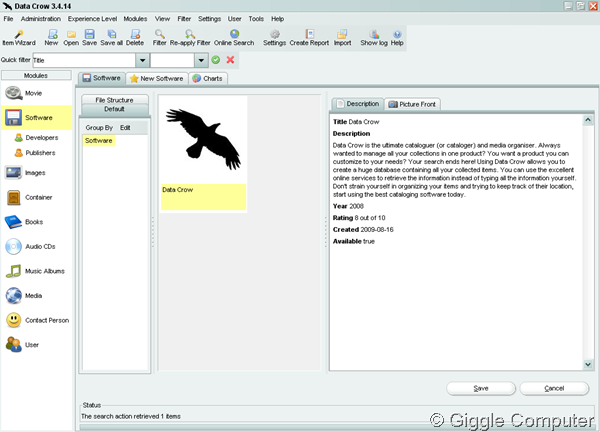Switch to the Description tab
Viewport: 600px width, 432px height.
click(x=358, y=104)
